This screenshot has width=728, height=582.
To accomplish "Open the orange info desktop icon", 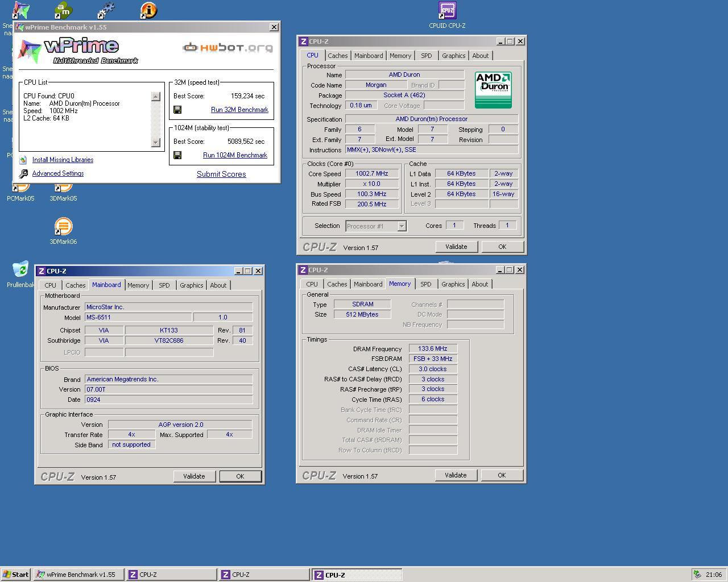I will point(148,10).
